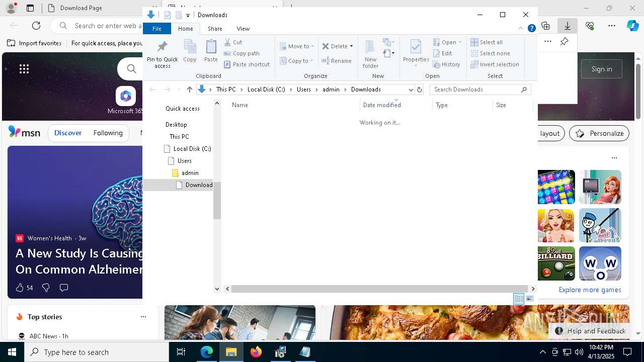The width and height of the screenshot is (644, 362).
Task: Create a New folder from ribbon
Action: pos(370,54)
